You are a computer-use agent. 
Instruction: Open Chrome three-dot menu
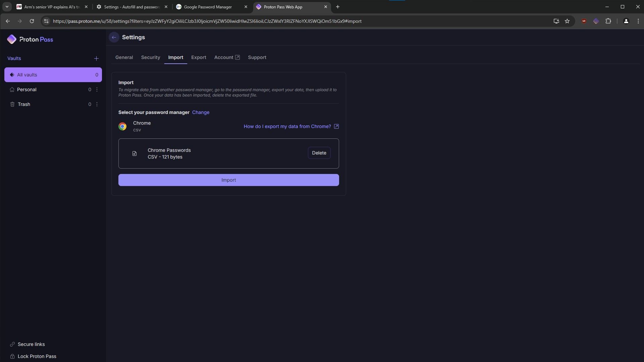click(x=638, y=21)
